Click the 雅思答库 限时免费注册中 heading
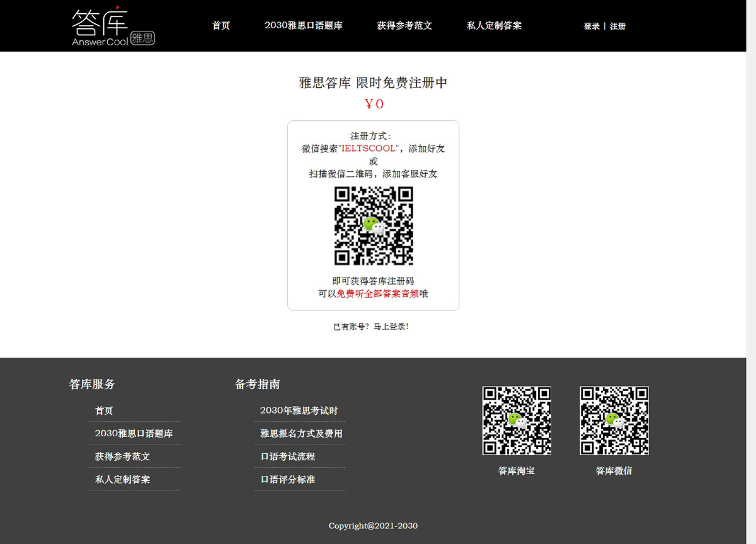This screenshot has width=756, height=544. pyautogui.click(x=373, y=82)
